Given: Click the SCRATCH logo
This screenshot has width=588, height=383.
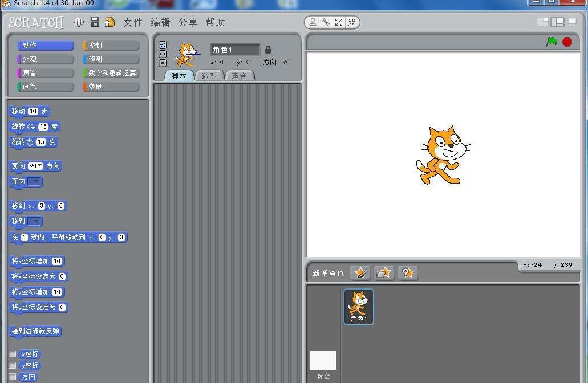Looking at the screenshot, I should (36, 22).
